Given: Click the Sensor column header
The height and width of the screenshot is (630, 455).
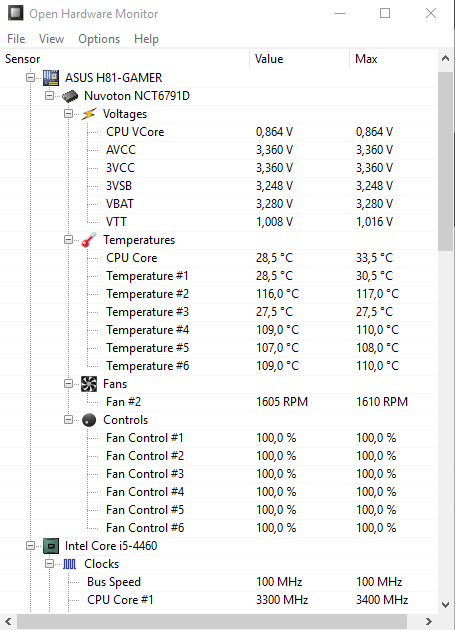Looking at the screenshot, I should point(125,59).
